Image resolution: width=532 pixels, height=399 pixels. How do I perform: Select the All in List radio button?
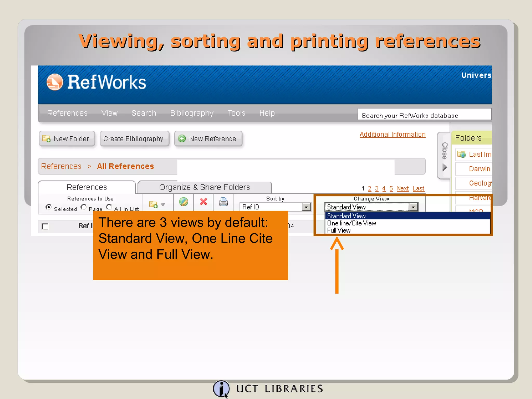[x=109, y=207]
